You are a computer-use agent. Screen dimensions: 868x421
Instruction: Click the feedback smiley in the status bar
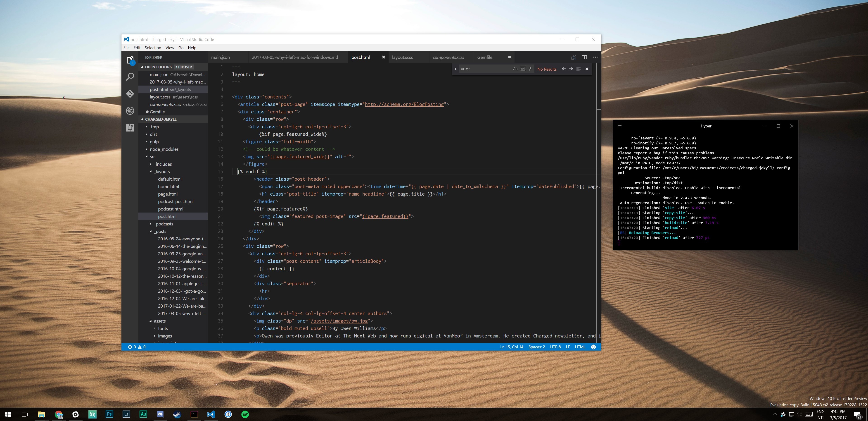[x=593, y=347]
